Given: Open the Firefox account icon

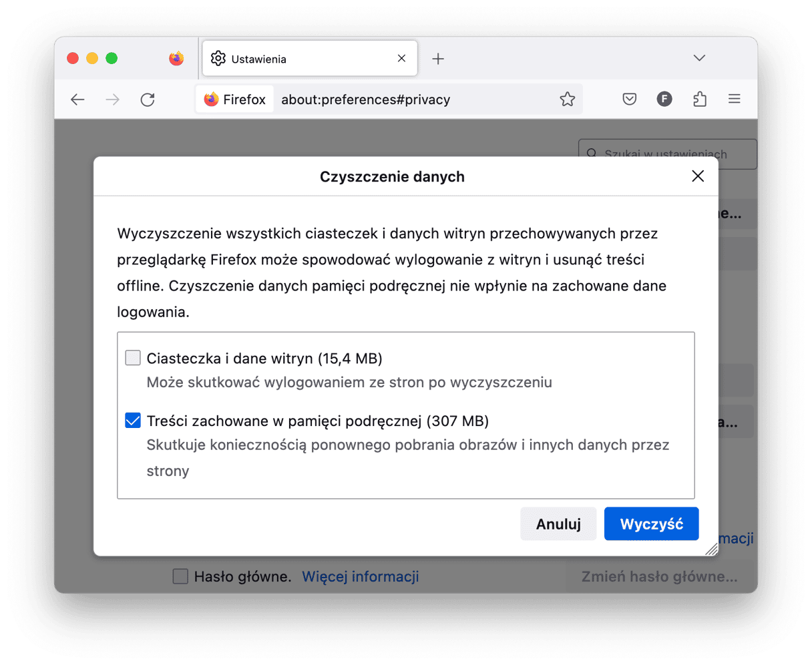Looking at the screenshot, I should click(664, 99).
